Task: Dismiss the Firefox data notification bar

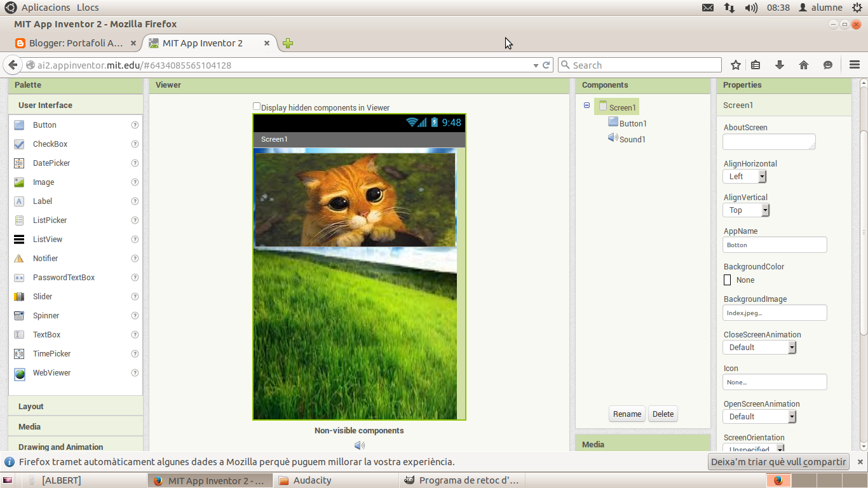Action: pyautogui.click(x=860, y=462)
